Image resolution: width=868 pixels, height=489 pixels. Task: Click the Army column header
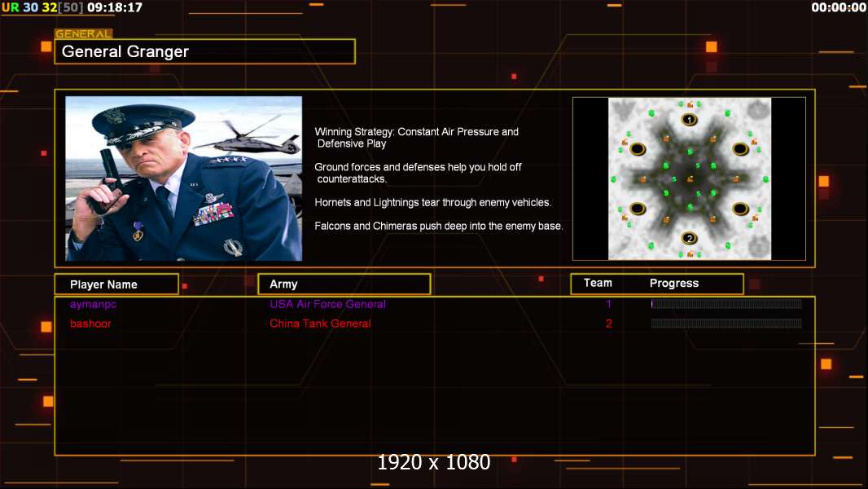(x=344, y=284)
